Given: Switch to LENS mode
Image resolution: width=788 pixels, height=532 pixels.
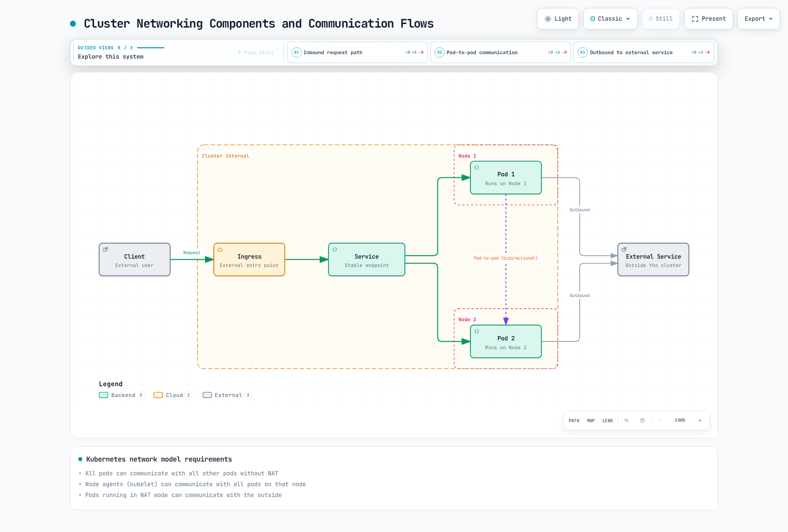Looking at the screenshot, I should click(x=607, y=421).
